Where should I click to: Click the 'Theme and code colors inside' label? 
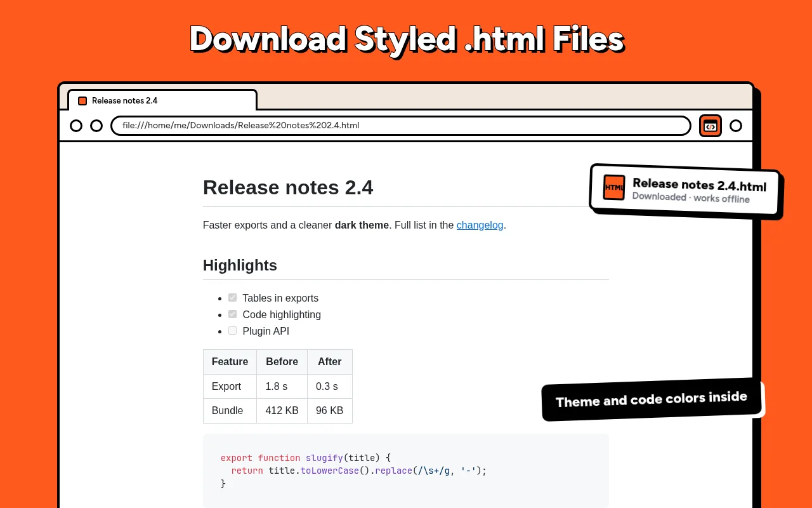[x=652, y=399]
